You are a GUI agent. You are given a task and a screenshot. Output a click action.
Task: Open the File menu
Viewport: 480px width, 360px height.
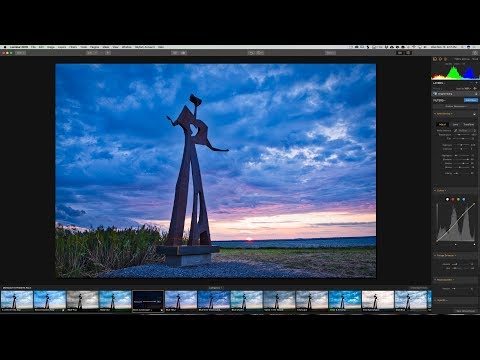[x=33, y=47]
